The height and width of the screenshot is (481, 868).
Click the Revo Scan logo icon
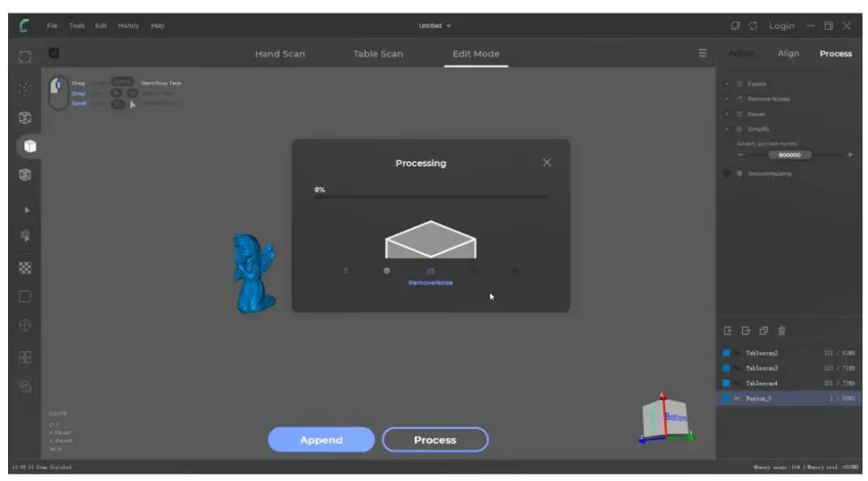click(24, 26)
